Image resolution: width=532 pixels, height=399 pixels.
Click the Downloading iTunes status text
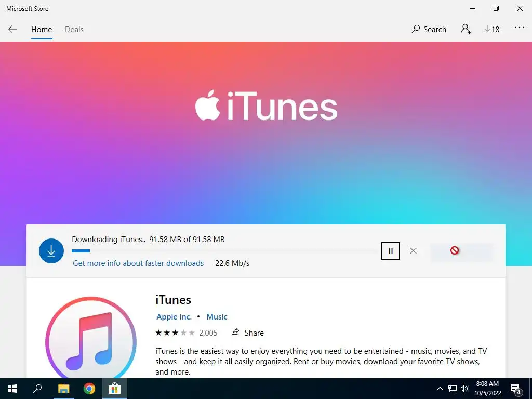click(148, 240)
